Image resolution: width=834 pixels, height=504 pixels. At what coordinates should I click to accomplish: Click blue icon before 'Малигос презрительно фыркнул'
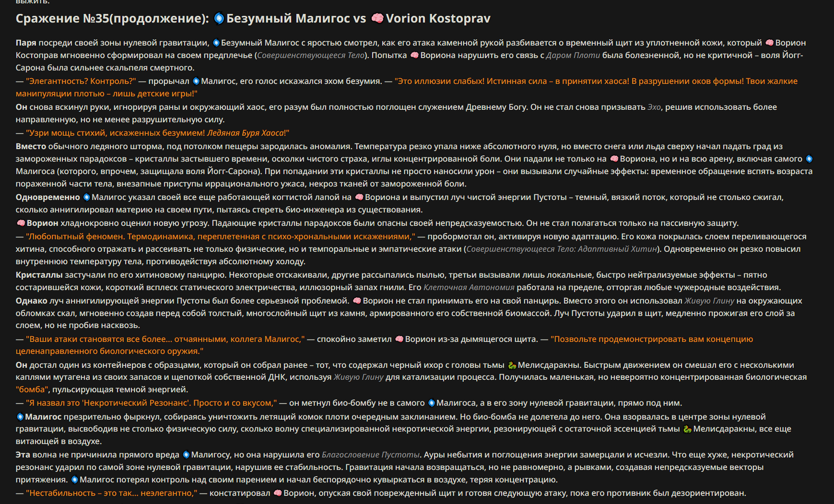pos(20,417)
